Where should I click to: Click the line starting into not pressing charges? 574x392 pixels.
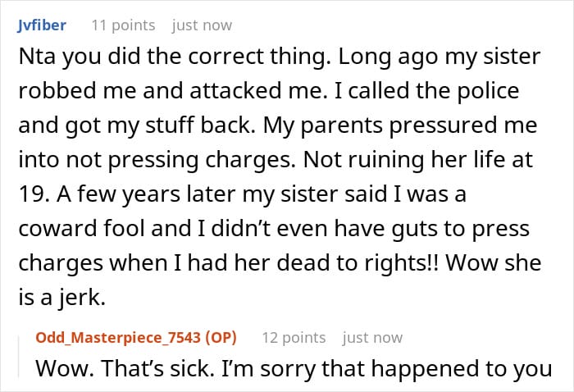(x=276, y=160)
